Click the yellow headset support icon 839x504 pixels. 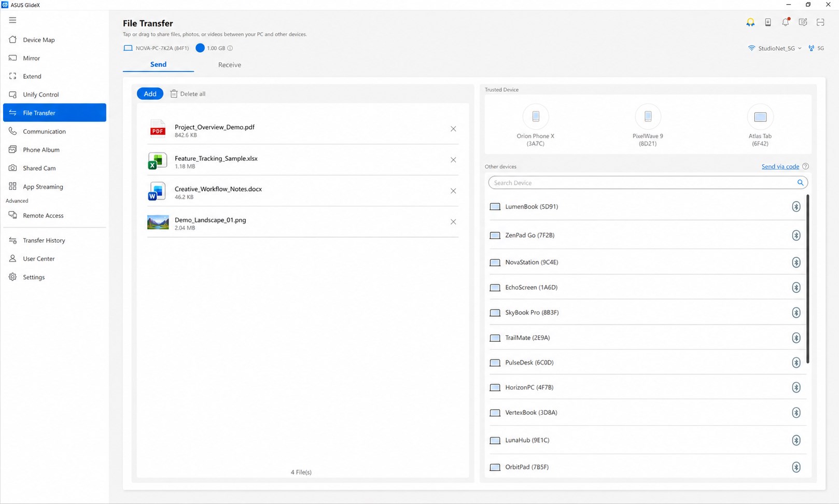[x=750, y=22]
